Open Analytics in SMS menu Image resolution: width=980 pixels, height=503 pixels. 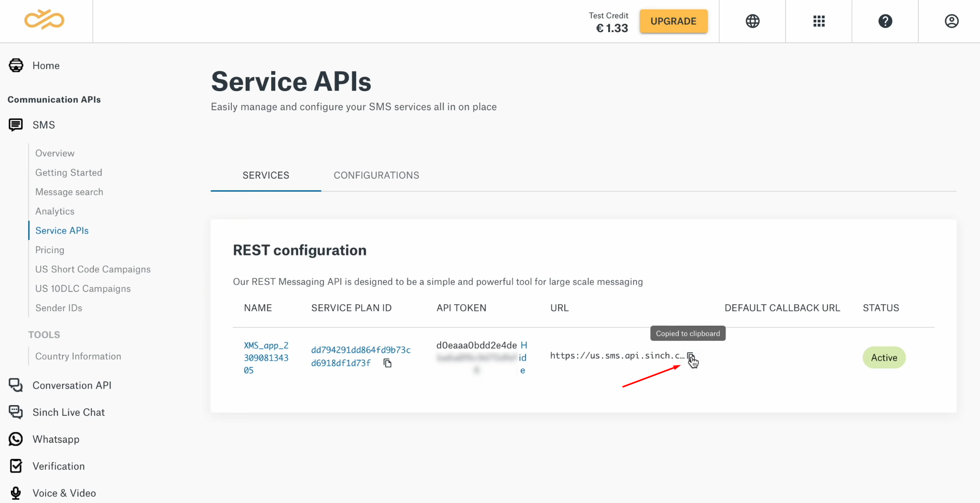[x=55, y=211]
